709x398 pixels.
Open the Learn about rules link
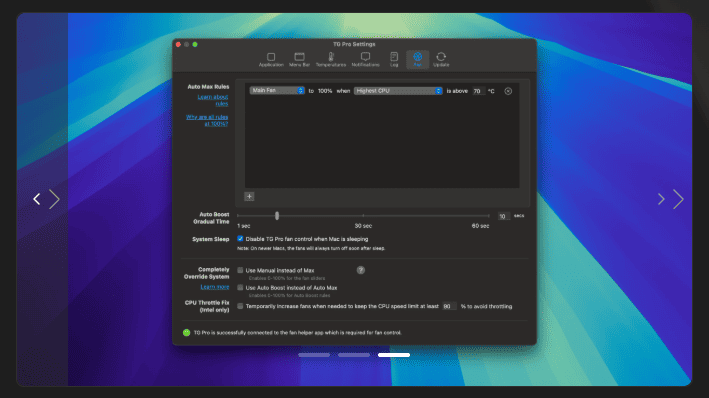coord(213,100)
